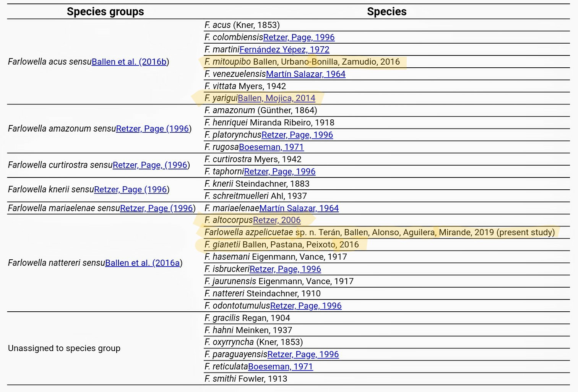
Task: Open Retzer, Page, 1996 link after F. isbruckeri
Action: coord(285,269)
